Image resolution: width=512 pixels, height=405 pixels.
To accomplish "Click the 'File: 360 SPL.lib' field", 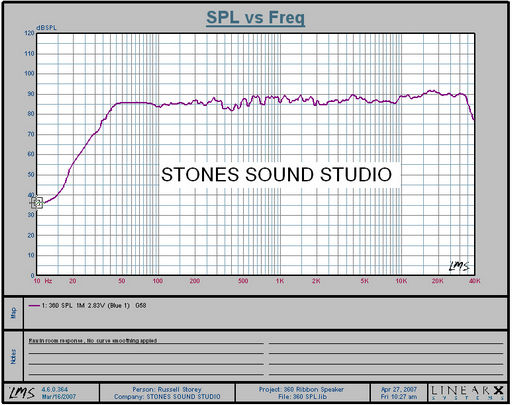I will click(302, 397).
